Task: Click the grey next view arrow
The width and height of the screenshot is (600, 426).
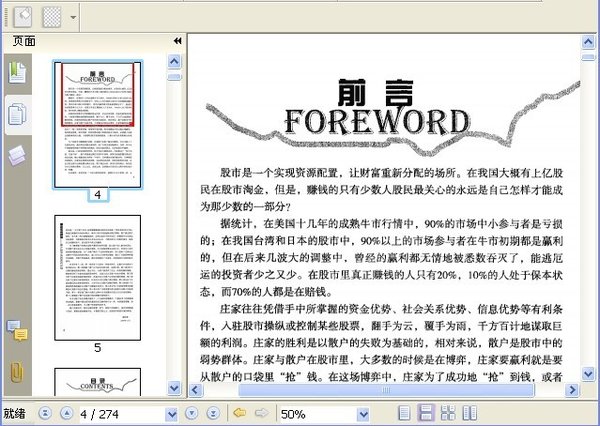Action: (x=262, y=413)
